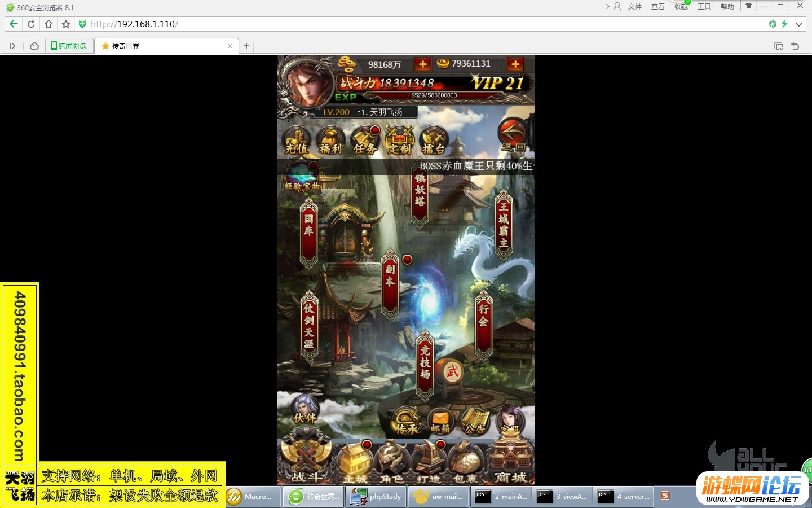
Task: Open the 文件 menu
Action: pos(635,7)
